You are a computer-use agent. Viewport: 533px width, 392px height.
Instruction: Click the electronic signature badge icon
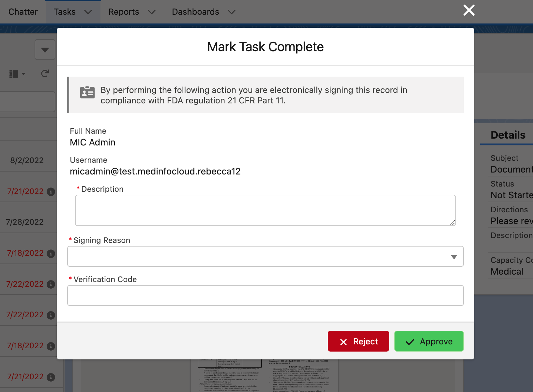87,93
